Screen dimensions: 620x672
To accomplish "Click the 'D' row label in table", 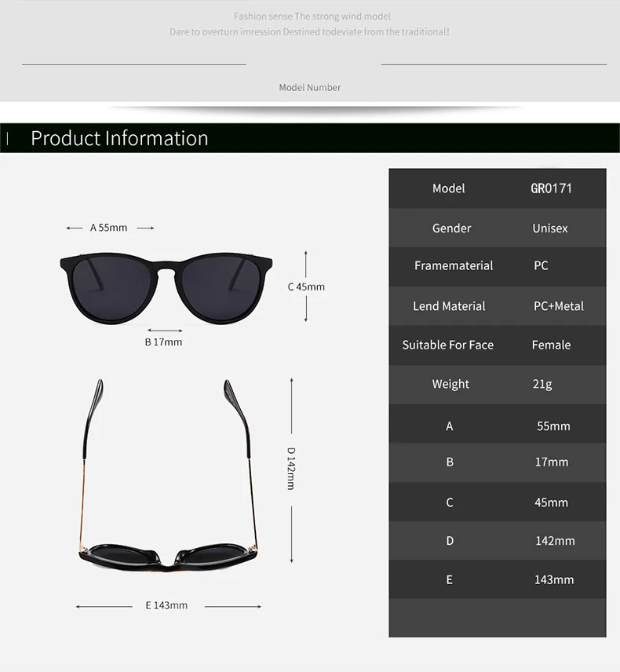I will [x=450, y=541].
